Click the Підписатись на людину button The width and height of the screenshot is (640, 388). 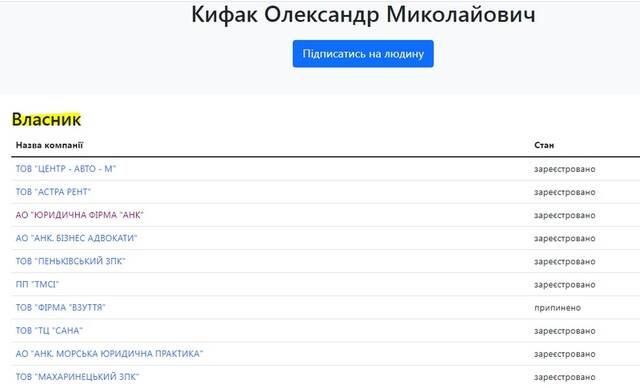point(363,54)
